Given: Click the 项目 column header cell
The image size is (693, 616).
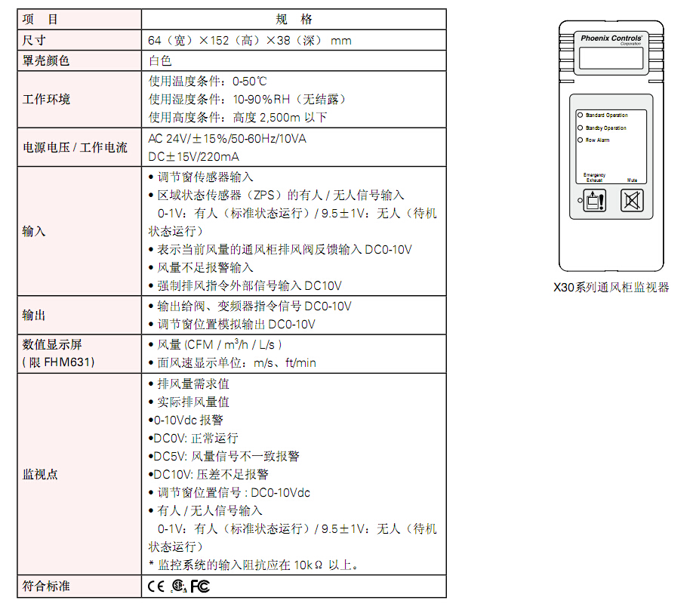Looking at the screenshot, I should coord(79,20).
